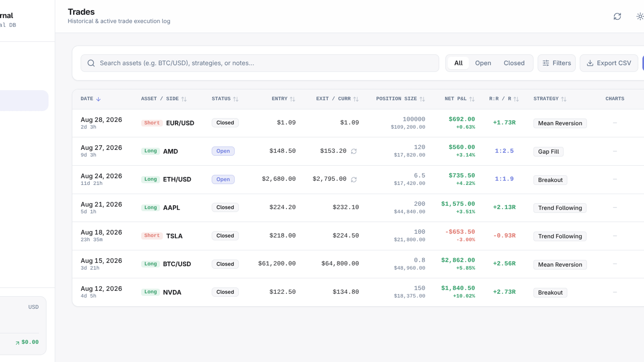The image size is (644, 362).
Task: Click the $0.00 value in sidebar card
Action: [x=30, y=342]
